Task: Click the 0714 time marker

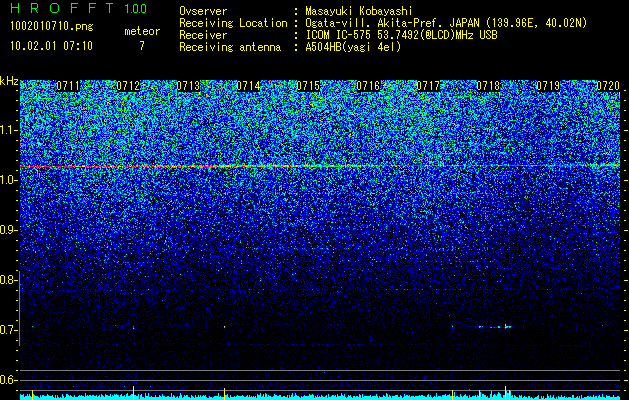Action: [x=248, y=86]
